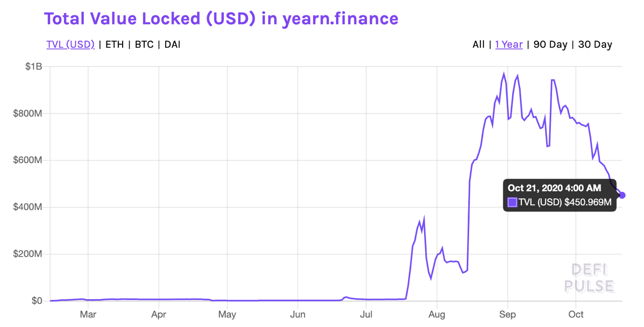Click the Oct label on x-axis
The image size is (644, 327).
[576, 315]
